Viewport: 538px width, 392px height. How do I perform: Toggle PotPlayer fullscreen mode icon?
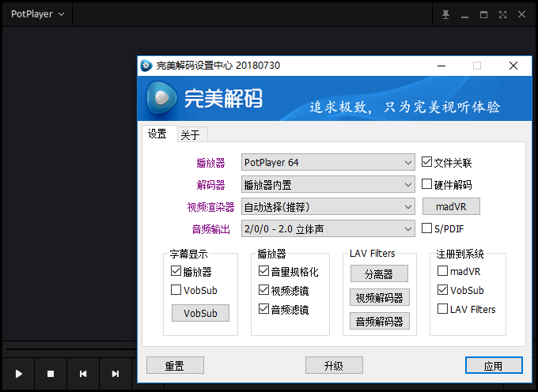click(x=502, y=14)
